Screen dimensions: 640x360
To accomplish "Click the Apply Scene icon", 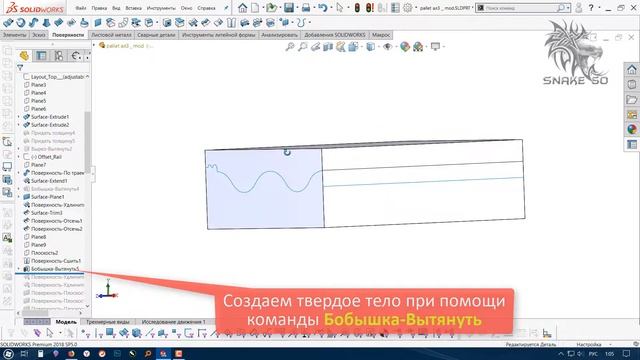I will coord(418,47).
